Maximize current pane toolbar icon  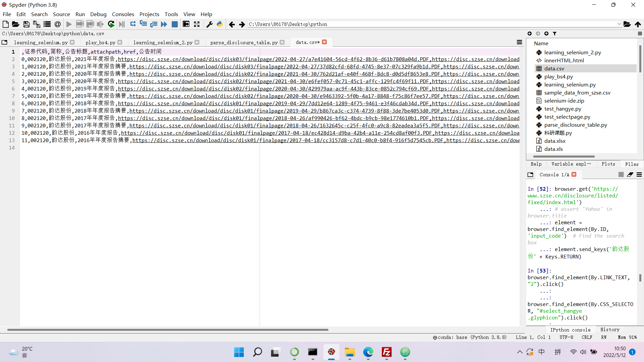(x=186, y=24)
